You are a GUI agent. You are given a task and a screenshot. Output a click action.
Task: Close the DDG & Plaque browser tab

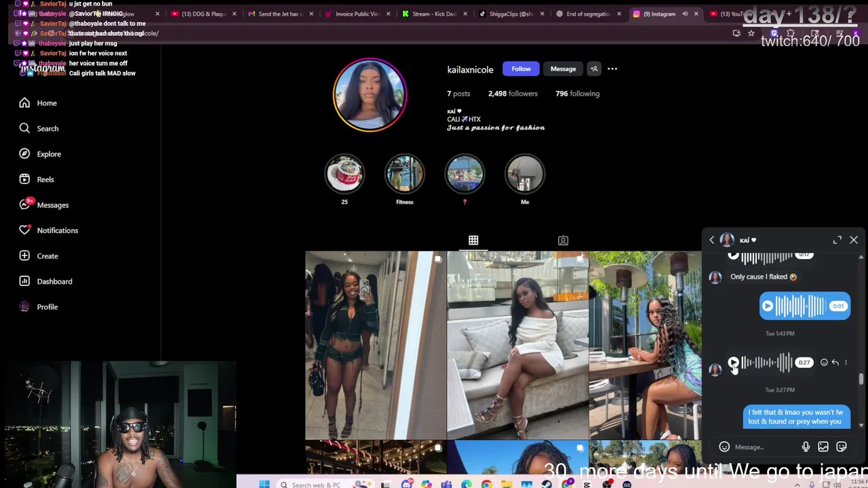(x=235, y=14)
